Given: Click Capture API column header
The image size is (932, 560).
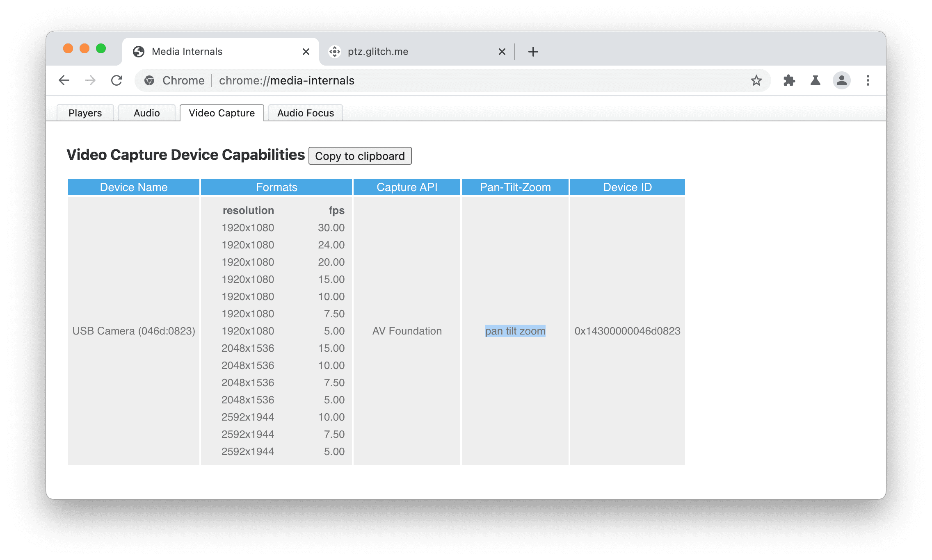Looking at the screenshot, I should click(407, 186).
